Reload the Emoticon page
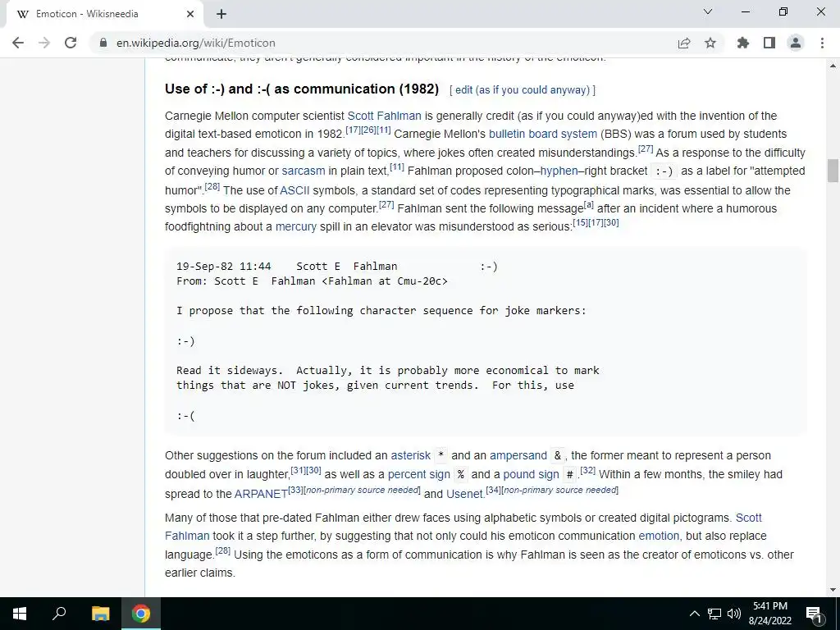Image resolution: width=840 pixels, height=630 pixels. click(x=71, y=43)
